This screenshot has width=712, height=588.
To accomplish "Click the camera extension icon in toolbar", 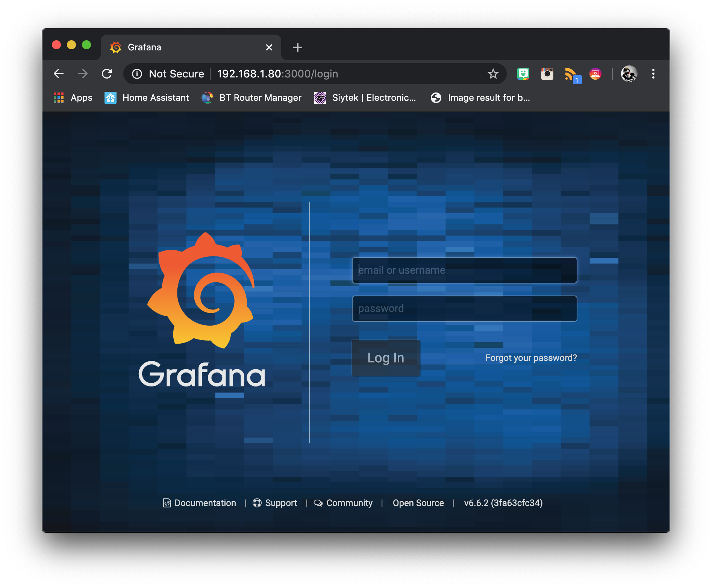I will point(547,74).
